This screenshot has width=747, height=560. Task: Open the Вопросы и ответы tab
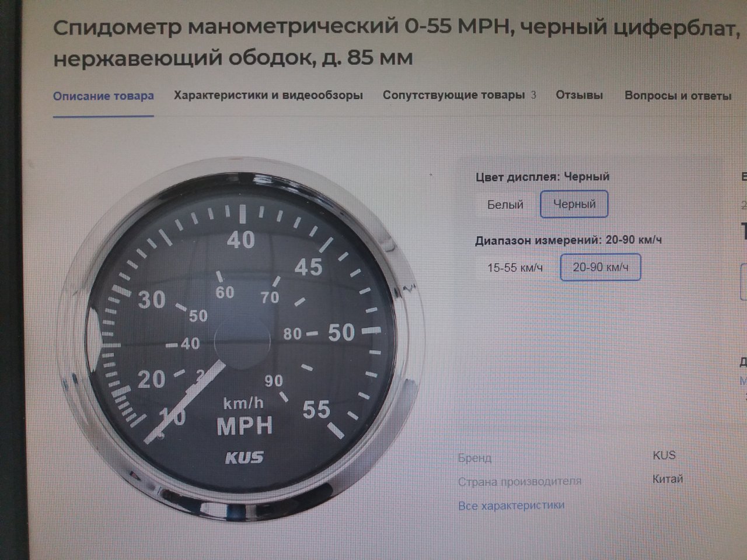coord(678,96)
